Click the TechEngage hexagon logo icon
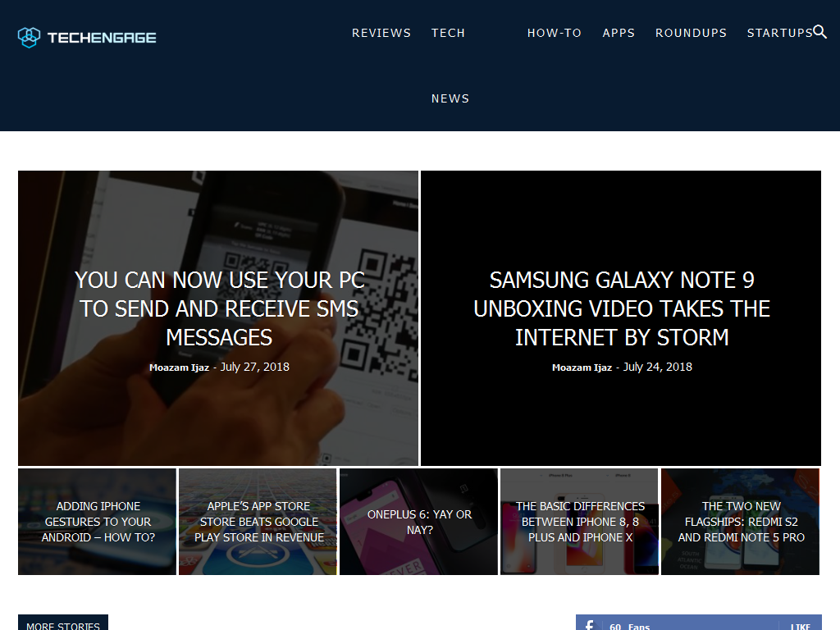840x630 pixels. 29,38
